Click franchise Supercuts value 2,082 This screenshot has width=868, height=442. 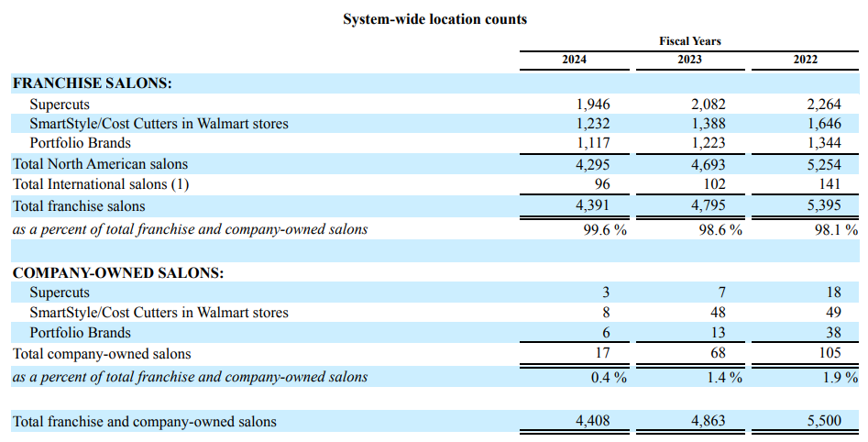709,105
